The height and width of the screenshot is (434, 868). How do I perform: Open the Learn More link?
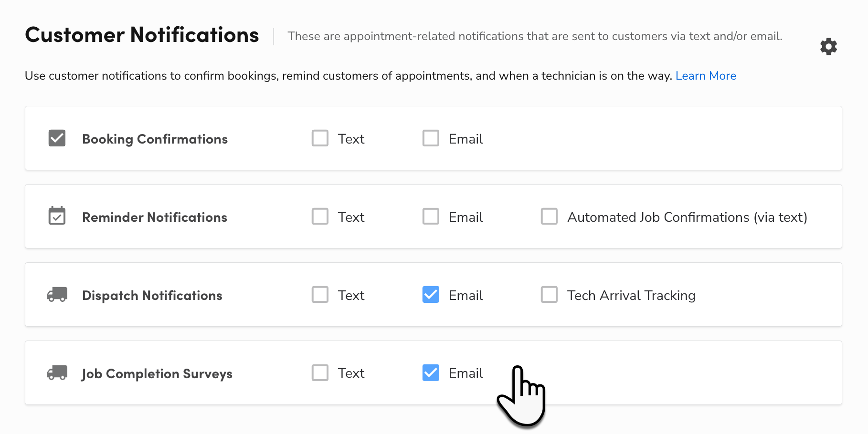[706, 75]
